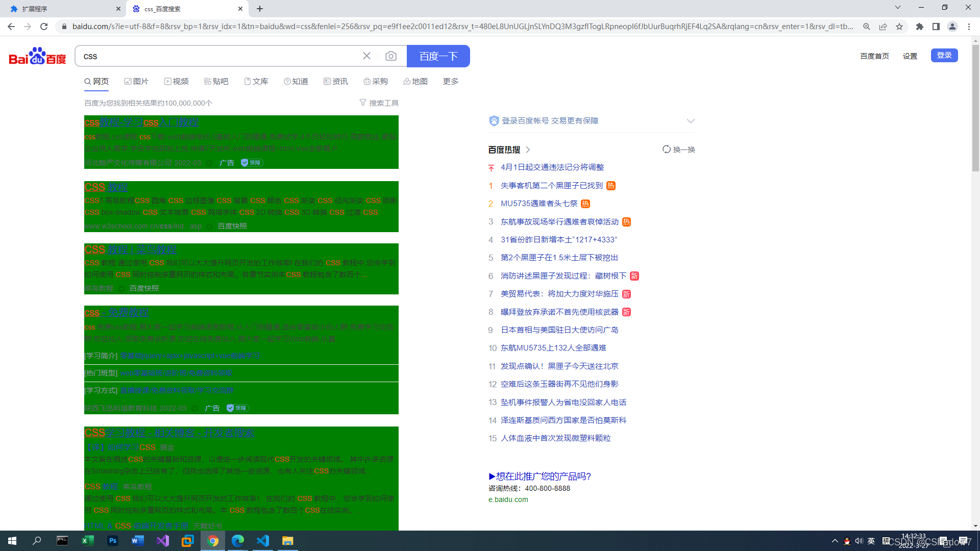This screenshot has width=980, height=551.
Task: Open the 采购 tab
Action: point(376,82)
